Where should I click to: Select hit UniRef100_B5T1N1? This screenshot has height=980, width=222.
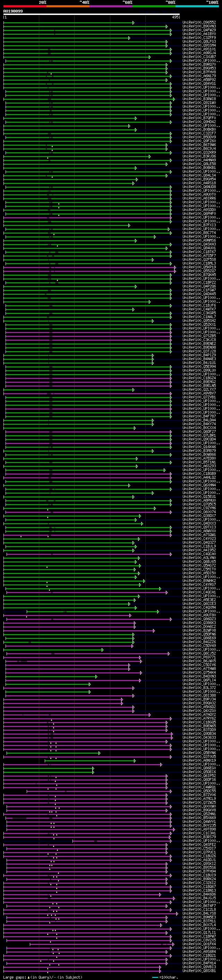[x=199, y=462]
